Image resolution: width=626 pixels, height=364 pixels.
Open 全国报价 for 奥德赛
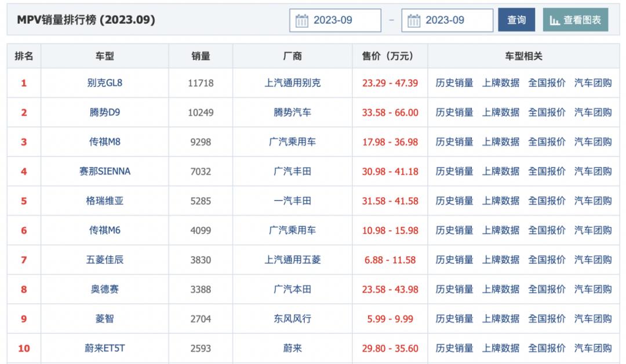click(547, 289)
